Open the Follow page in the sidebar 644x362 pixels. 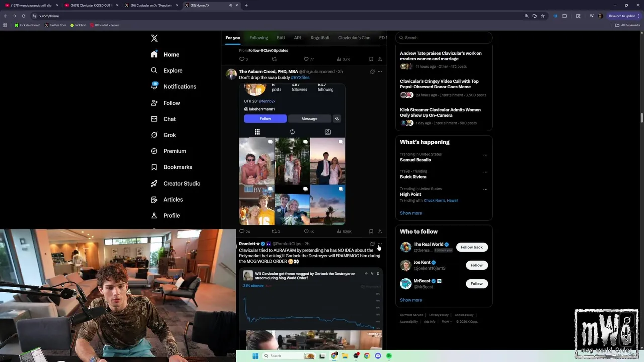click(165, 103)
